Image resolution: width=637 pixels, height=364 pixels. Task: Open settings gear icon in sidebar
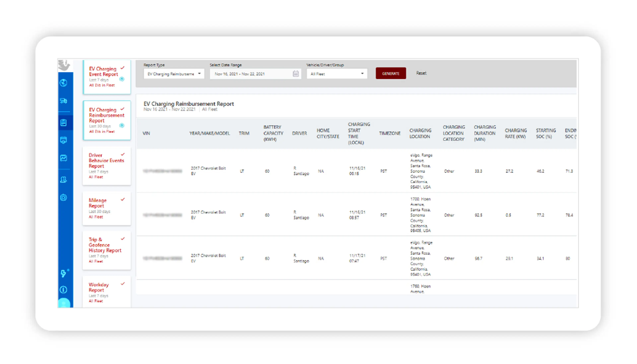[x=64, y=197]
